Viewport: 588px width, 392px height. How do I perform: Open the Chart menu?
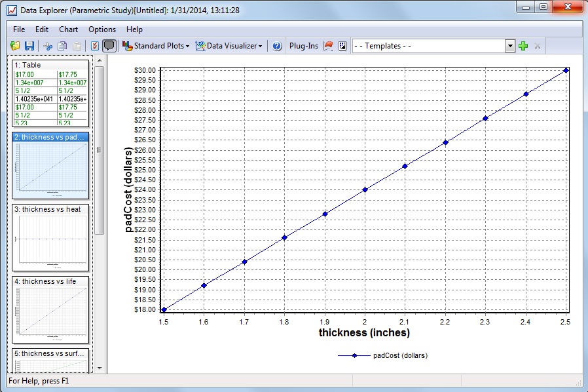(x=68, y=29)
